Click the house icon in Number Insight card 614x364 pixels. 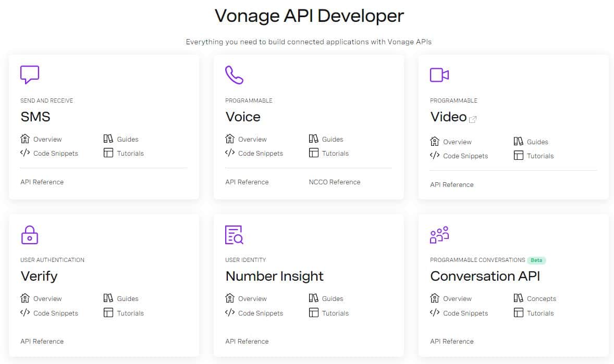pyautogui.click(x=230, y=298)
